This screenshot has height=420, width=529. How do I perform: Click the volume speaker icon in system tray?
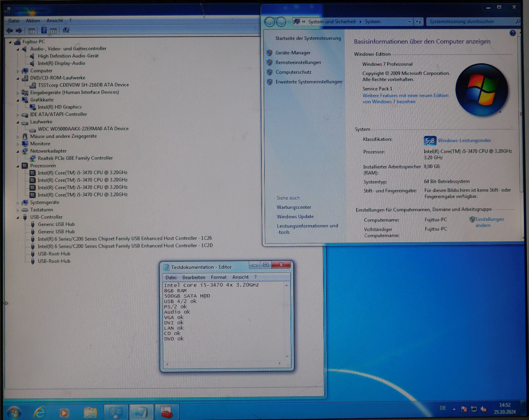(483, 409)
